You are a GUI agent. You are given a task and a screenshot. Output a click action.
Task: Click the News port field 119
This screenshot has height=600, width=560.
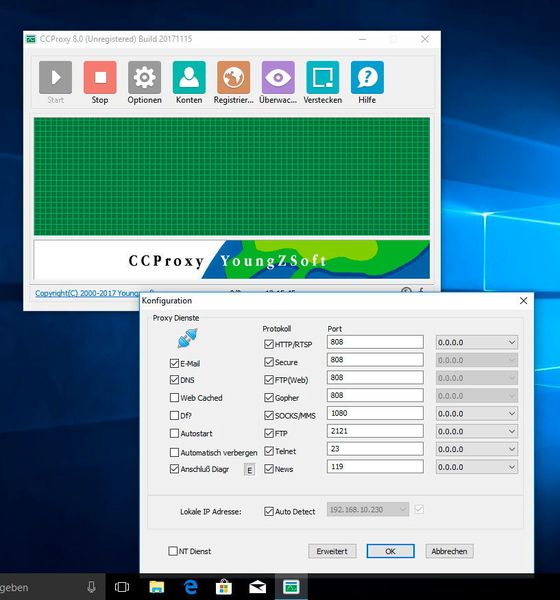coord(375,466)
